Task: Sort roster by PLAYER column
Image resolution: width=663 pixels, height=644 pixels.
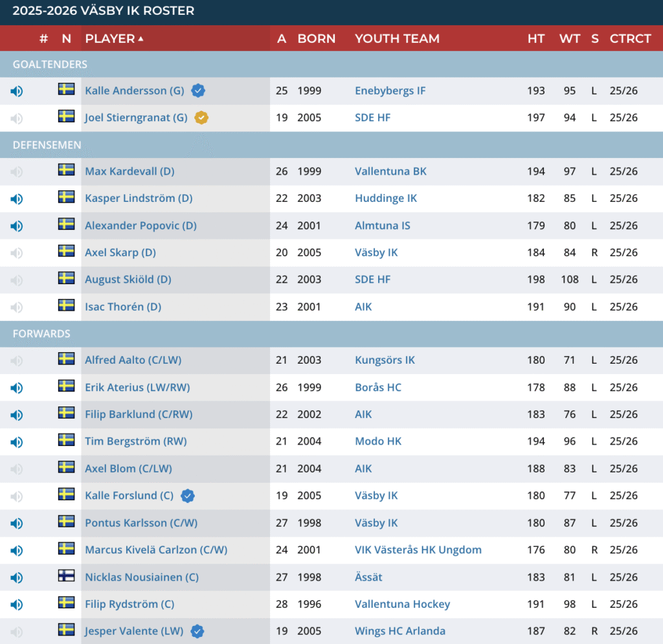Action: [114, 38]
